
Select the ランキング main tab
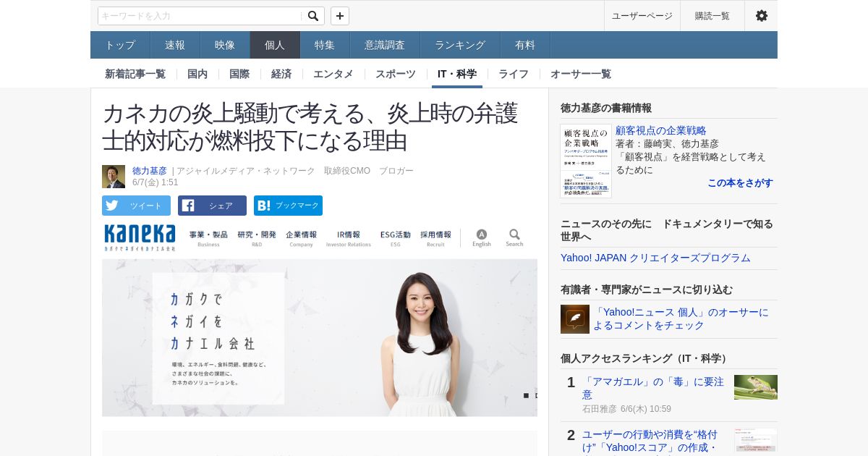460,45
